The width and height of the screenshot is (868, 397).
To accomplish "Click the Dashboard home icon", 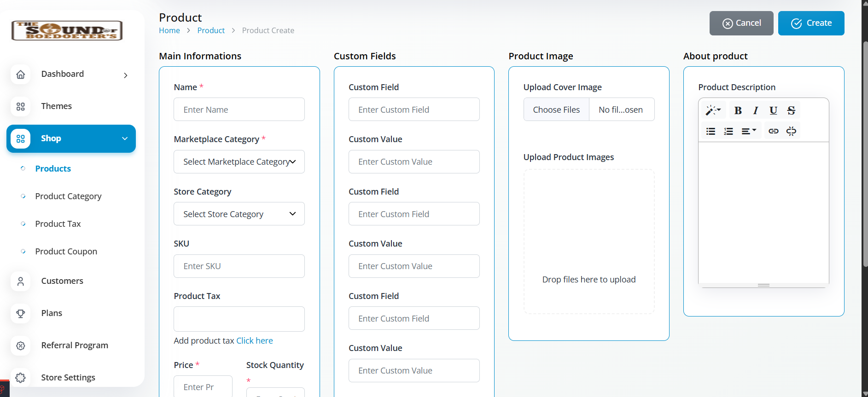I will pos(21,74).
